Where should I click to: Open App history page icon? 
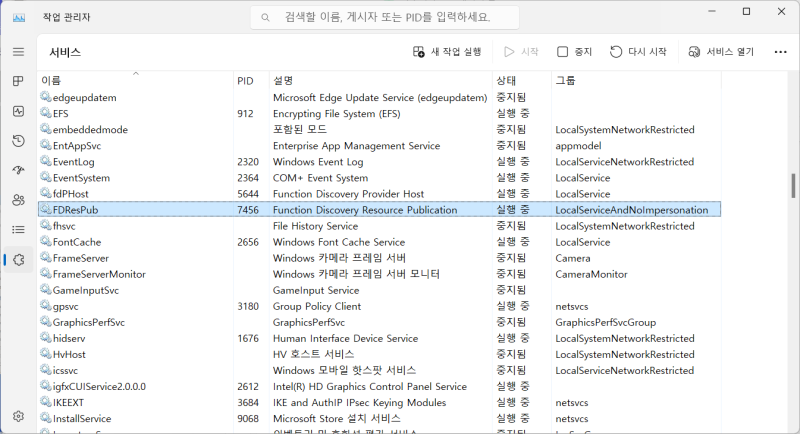click(18, 141)
